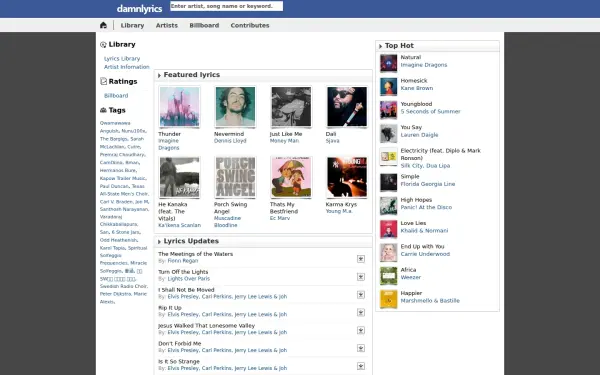Open Carrie Underwood artist link
Viewport: 600px width, 375px height.
[x=425, y=254]
